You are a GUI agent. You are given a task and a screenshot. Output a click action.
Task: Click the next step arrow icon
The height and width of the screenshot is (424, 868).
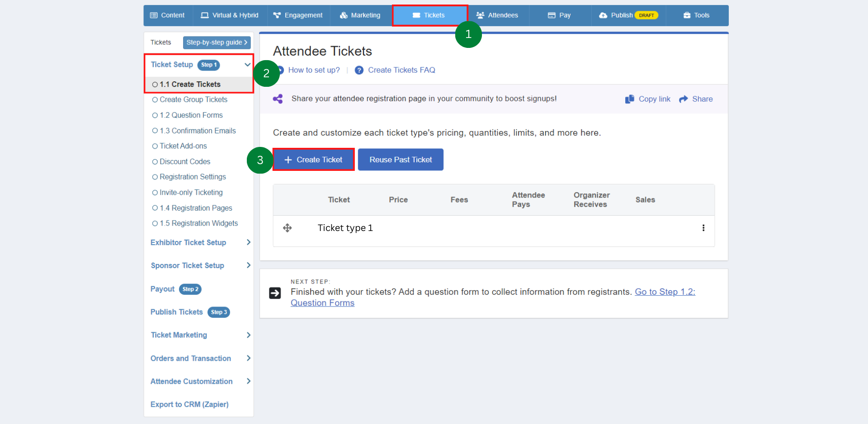(275, 292)
